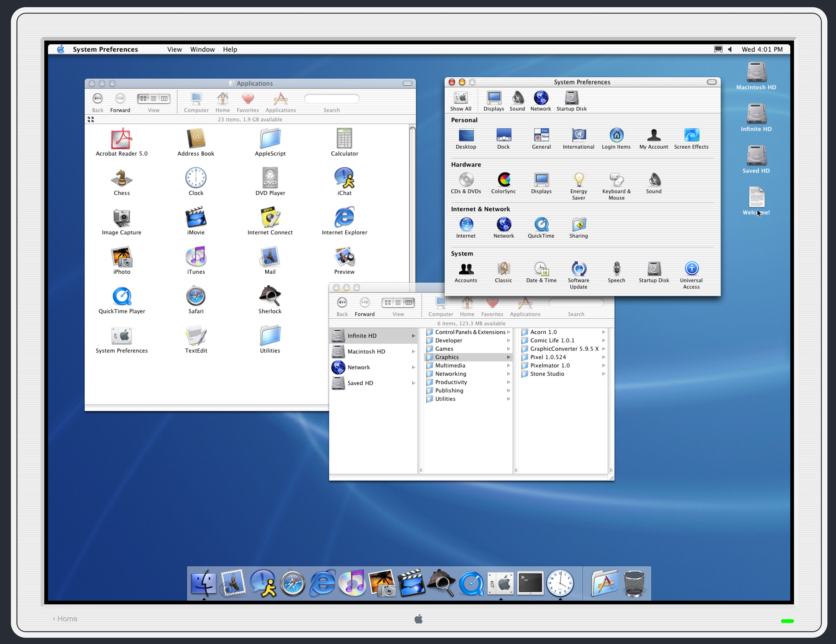
Task: Open the Desktop preference pane
Action: point(466,139)
